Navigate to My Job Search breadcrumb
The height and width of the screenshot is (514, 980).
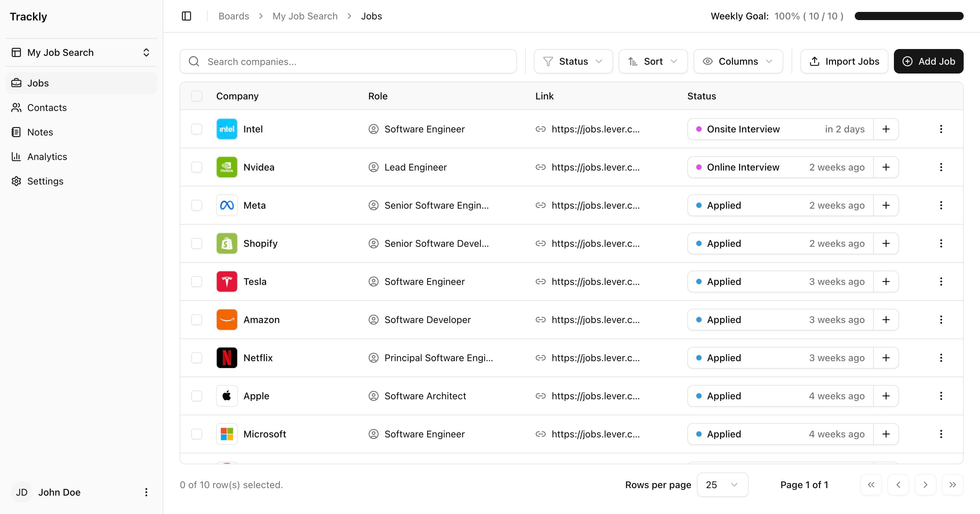[x=305, y=16]
